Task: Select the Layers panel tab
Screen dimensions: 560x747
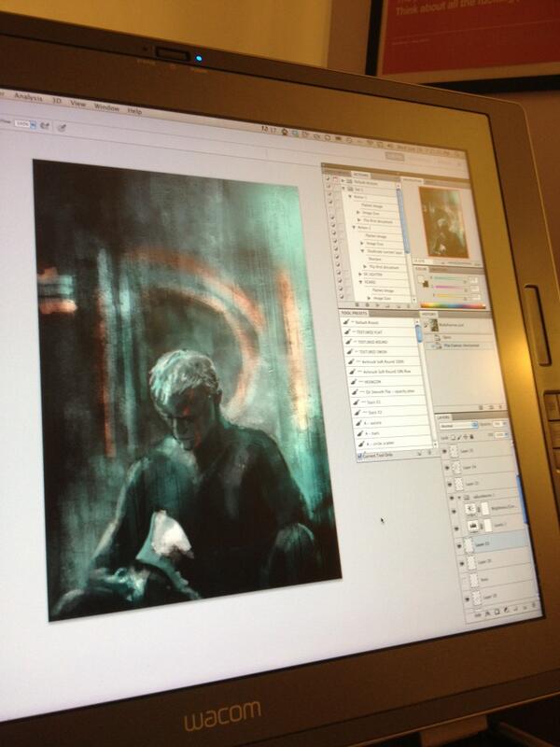Action: pos(444,416)
